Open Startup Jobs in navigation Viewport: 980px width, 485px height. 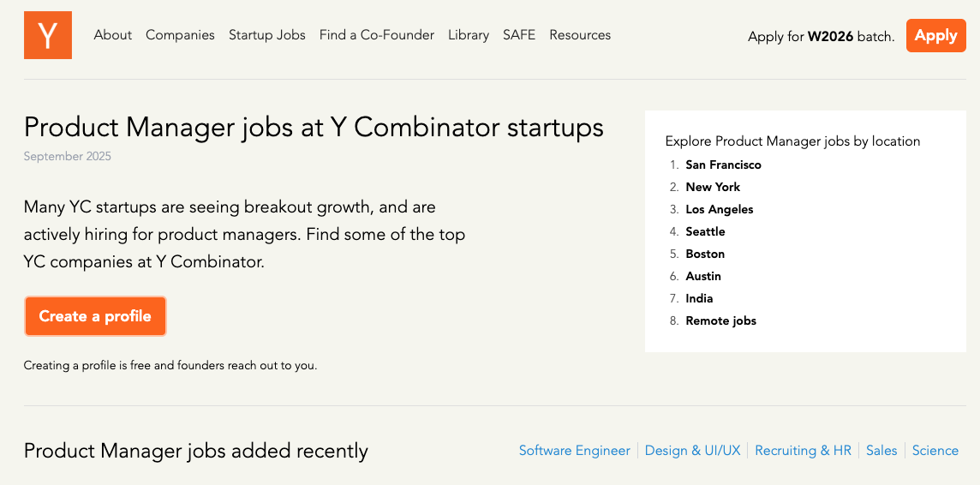coord(267,35)
